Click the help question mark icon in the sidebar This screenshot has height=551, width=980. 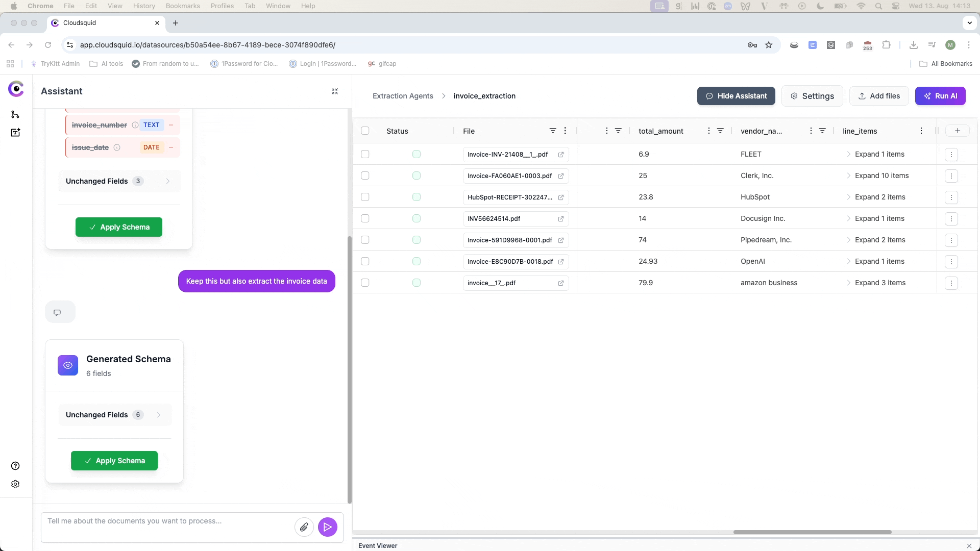(15, 466)
